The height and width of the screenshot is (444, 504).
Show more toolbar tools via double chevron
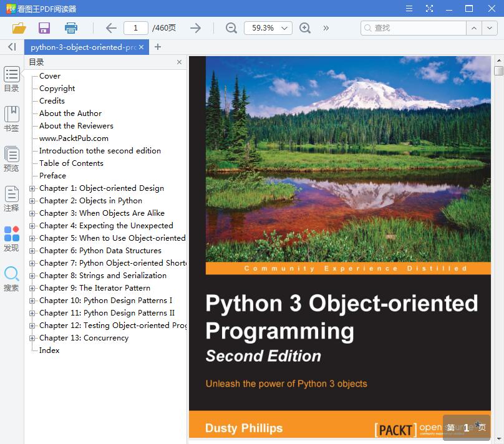coord(326,28)
